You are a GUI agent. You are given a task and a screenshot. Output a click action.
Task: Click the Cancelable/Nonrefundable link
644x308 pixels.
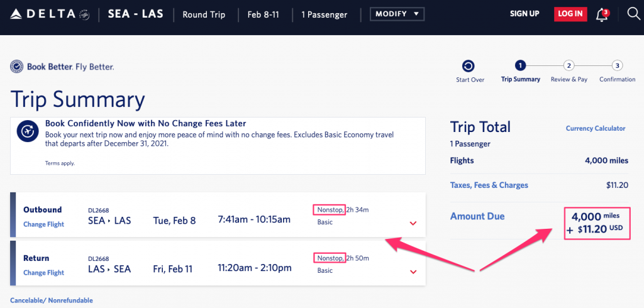[51, 300]
